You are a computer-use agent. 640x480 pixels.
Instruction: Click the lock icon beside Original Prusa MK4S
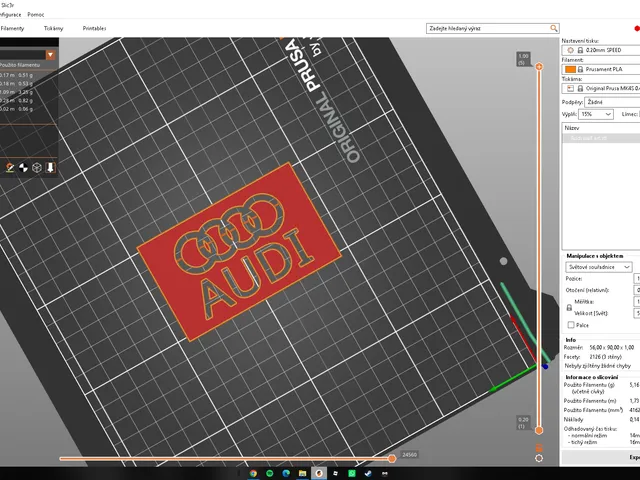pos(580,88)
